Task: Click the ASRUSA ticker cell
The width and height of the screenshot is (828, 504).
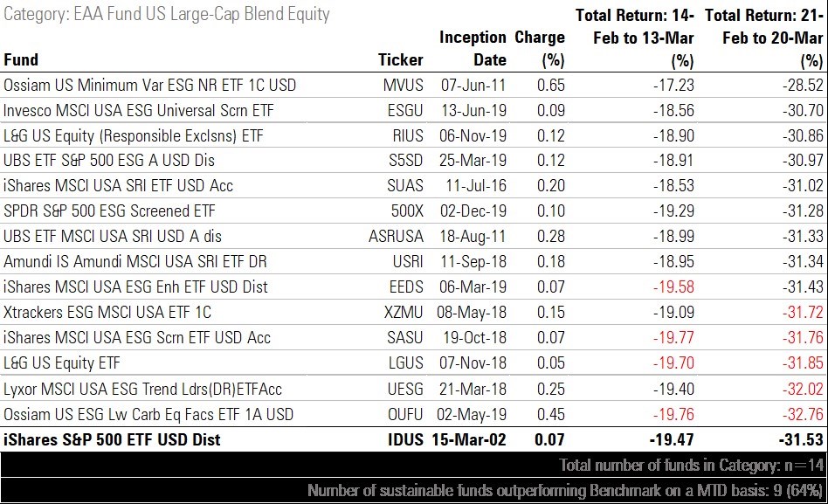Action: [x=396, y=237]
